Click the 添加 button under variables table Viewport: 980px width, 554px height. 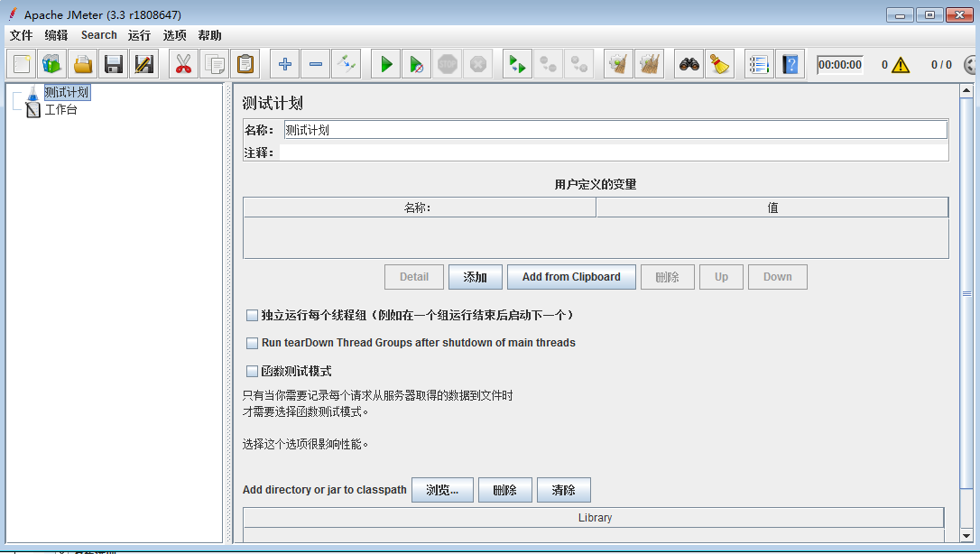coord(475,277)
